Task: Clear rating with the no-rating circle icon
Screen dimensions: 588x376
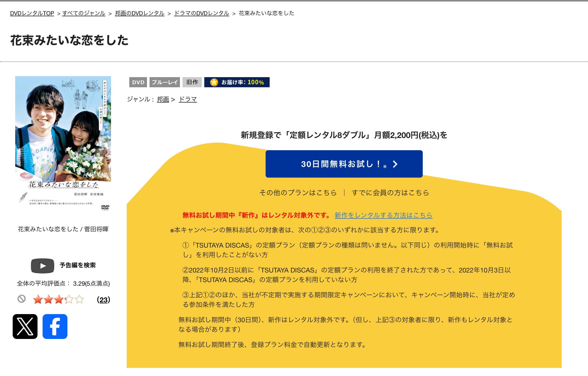Action: click(x=22, y=299)
